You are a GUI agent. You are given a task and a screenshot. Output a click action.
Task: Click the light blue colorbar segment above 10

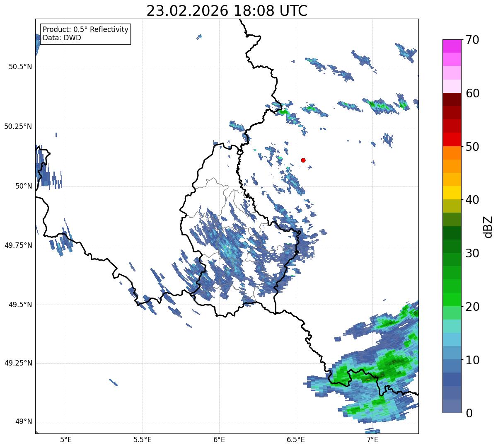pos(452,353)
